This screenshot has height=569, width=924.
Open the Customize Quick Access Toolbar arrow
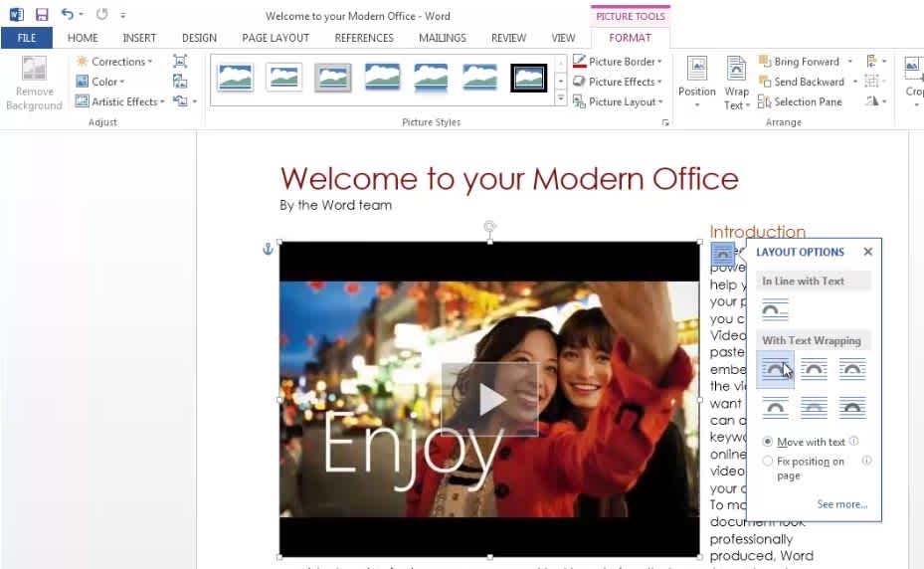pyautogui.click(x=122, y=15)
